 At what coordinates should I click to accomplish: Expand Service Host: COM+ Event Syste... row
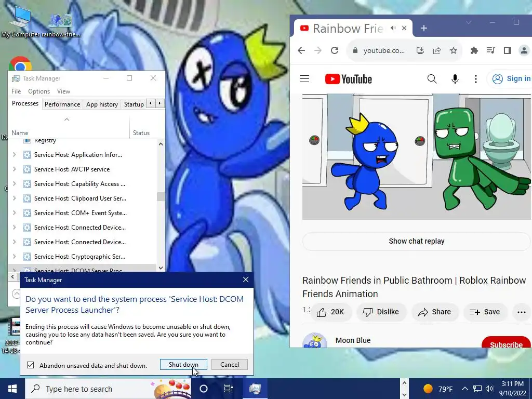tap(14, 213)
